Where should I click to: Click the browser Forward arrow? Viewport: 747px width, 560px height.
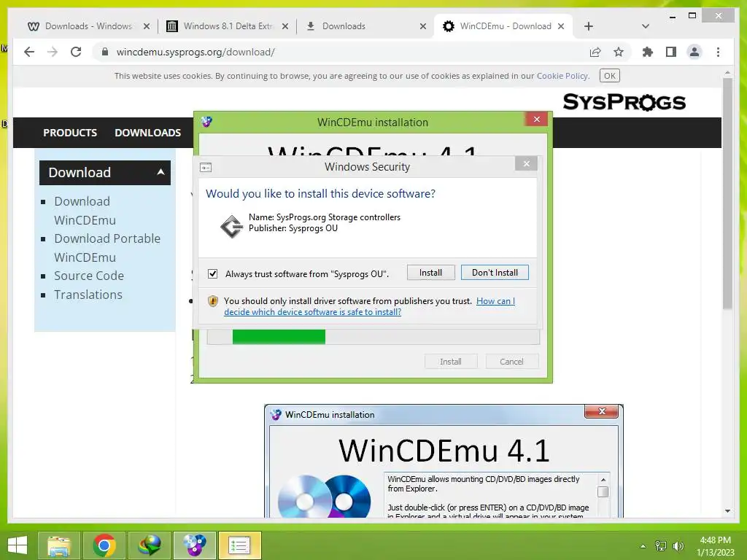[x=53, y=52]
